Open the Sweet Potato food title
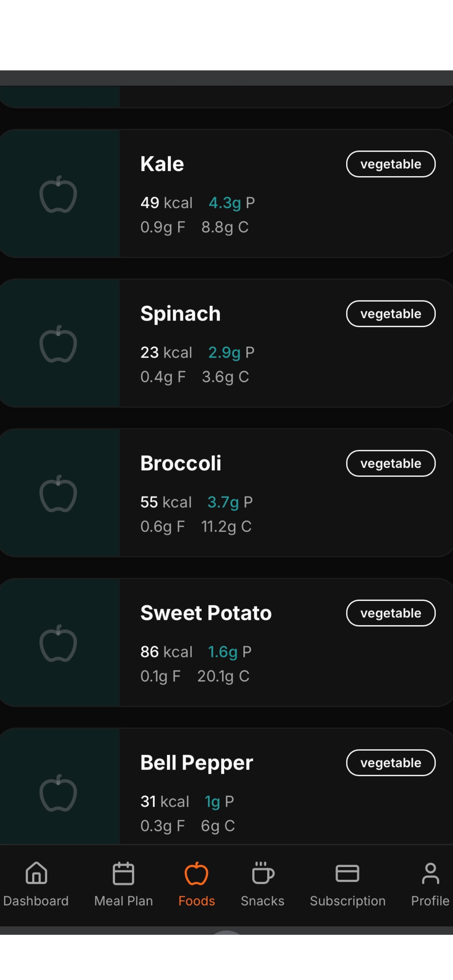Screen dimensions: 453x980 [206, 613]
